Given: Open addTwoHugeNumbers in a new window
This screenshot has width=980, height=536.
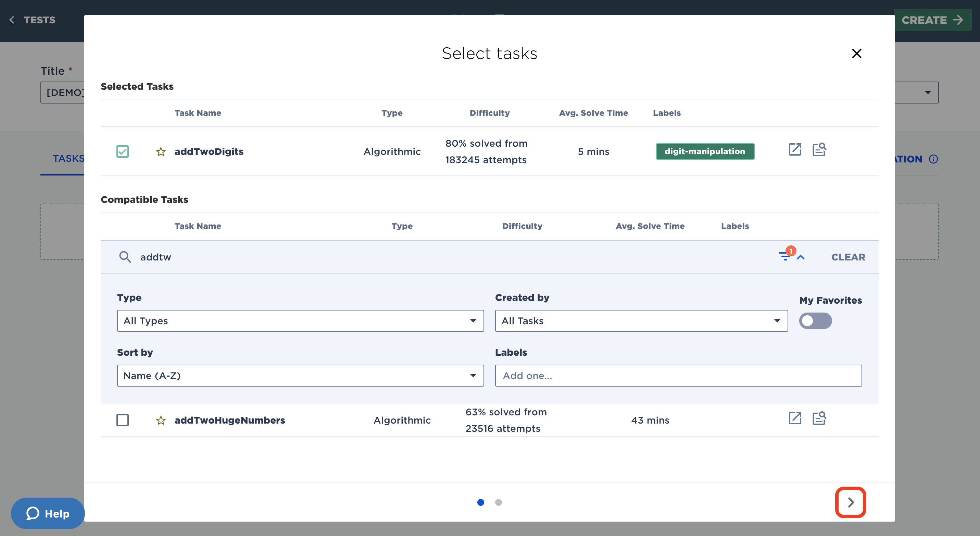Looking at the screenshot, I should coord(795,418).
